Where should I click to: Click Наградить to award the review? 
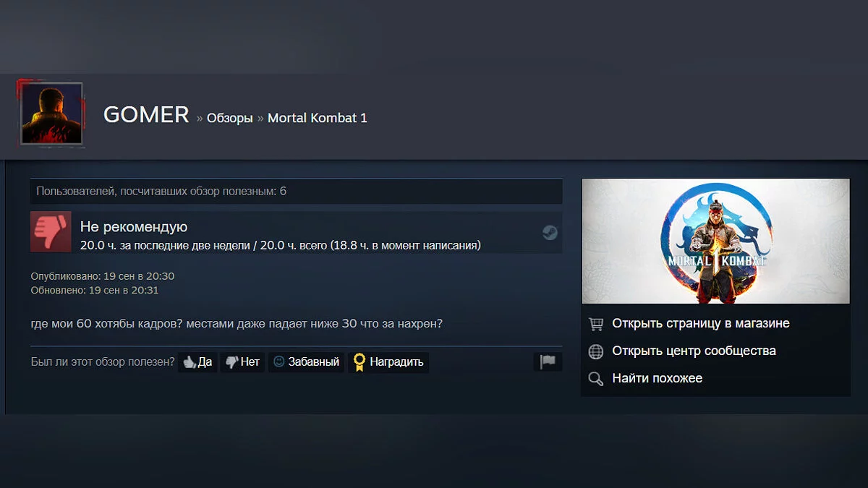(x=388, y=362)
